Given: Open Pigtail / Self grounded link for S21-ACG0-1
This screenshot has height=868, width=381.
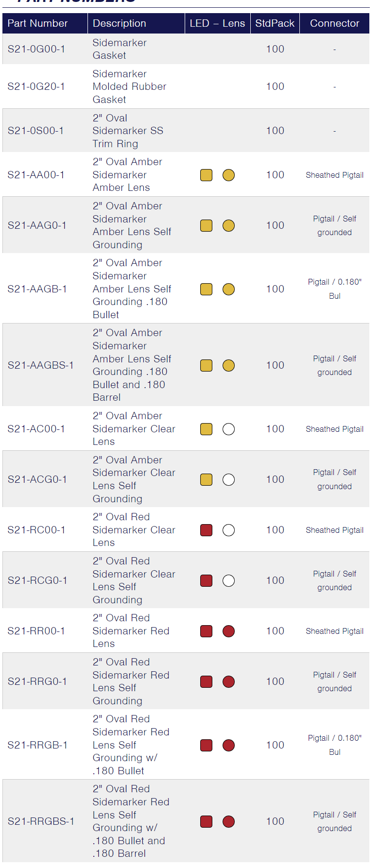Looking at the screenshot, I should [334, 479].
